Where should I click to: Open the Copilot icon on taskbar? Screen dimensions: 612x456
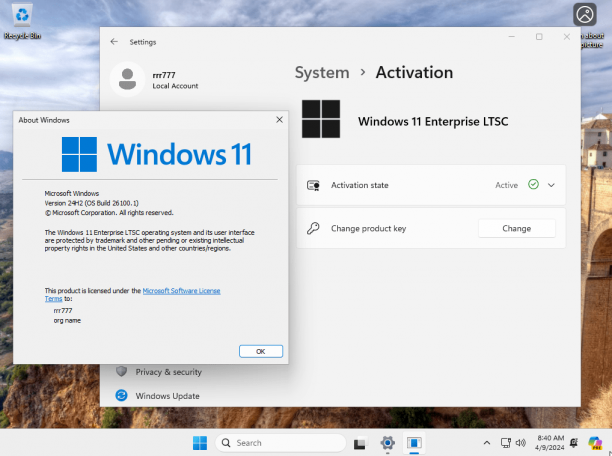(x=595, y=443)
